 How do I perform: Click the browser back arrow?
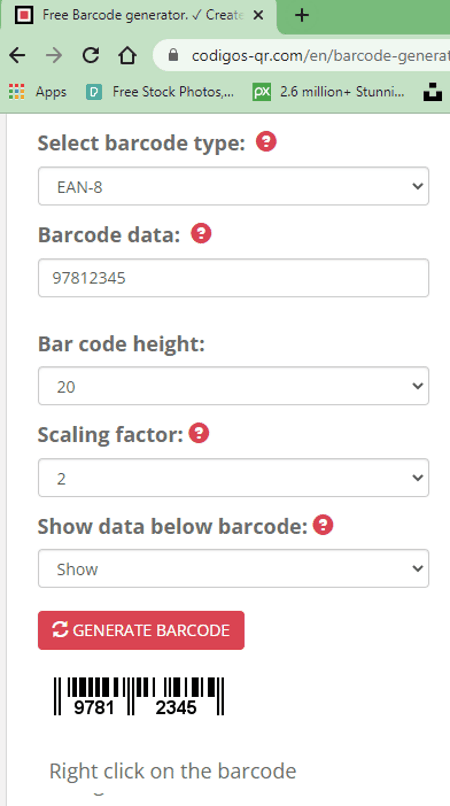17,55
